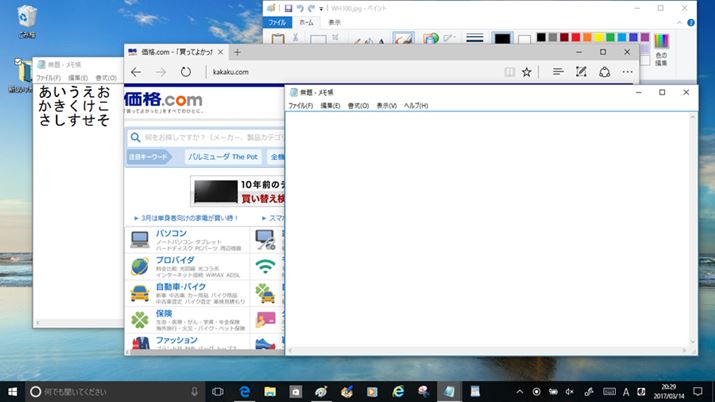The height and width of the screenshot is (402, 715).
Task: Switch to the 表示 tab in Paint
Action: point(334,22)
